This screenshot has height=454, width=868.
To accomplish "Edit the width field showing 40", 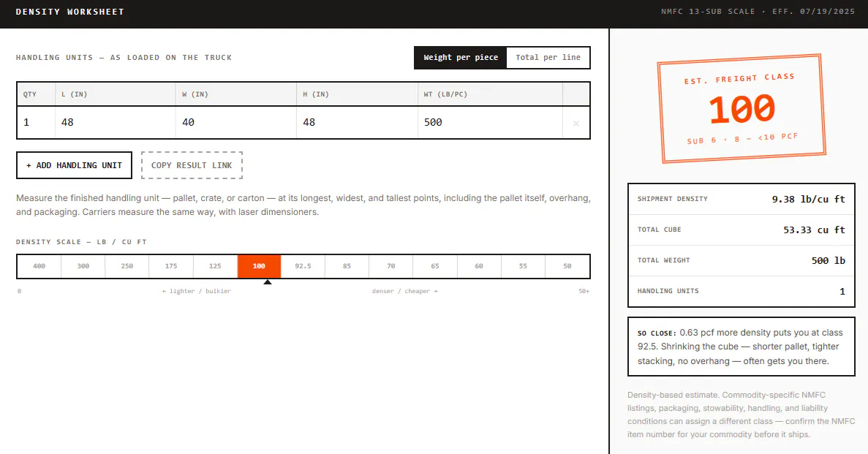I will coord(236,122).
